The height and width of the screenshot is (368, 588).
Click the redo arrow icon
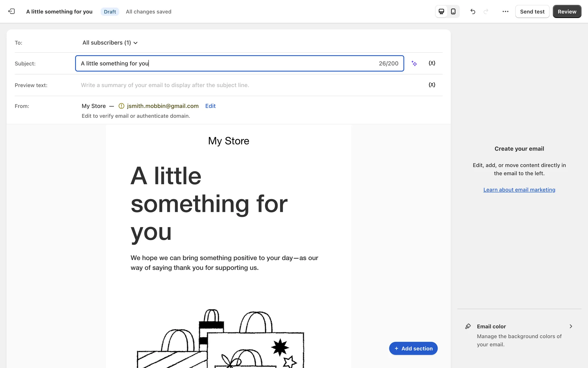tap(486, 11)
